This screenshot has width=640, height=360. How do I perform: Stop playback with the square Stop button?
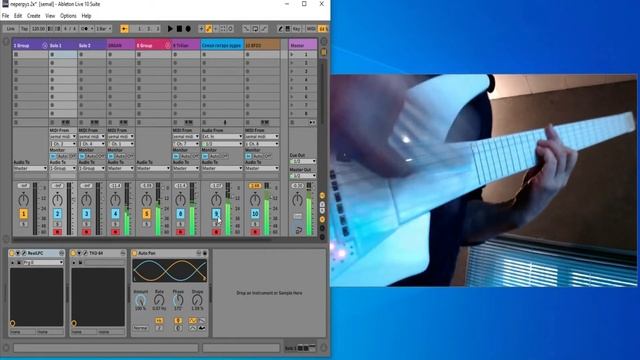coord(179,29)
